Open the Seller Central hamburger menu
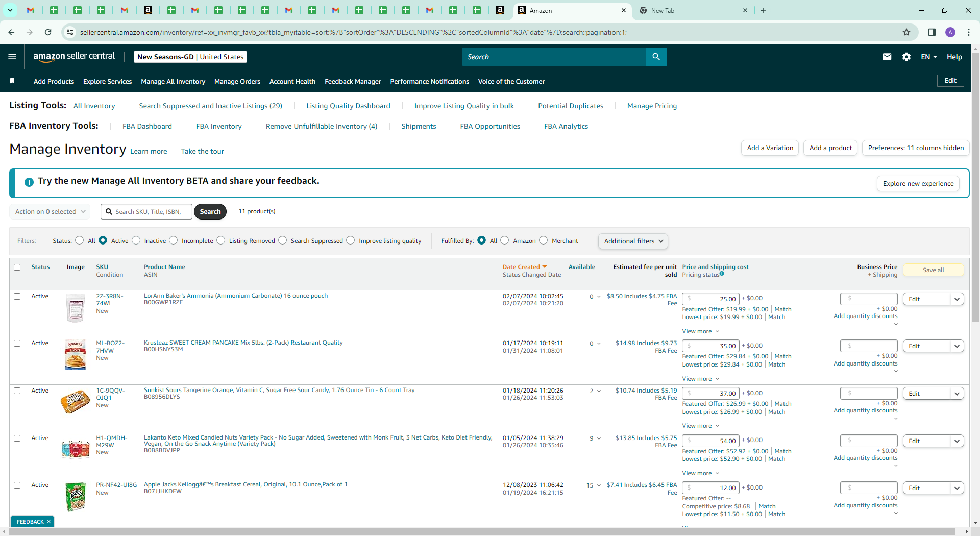Viewport: 980px width, 536px height. 12,57
